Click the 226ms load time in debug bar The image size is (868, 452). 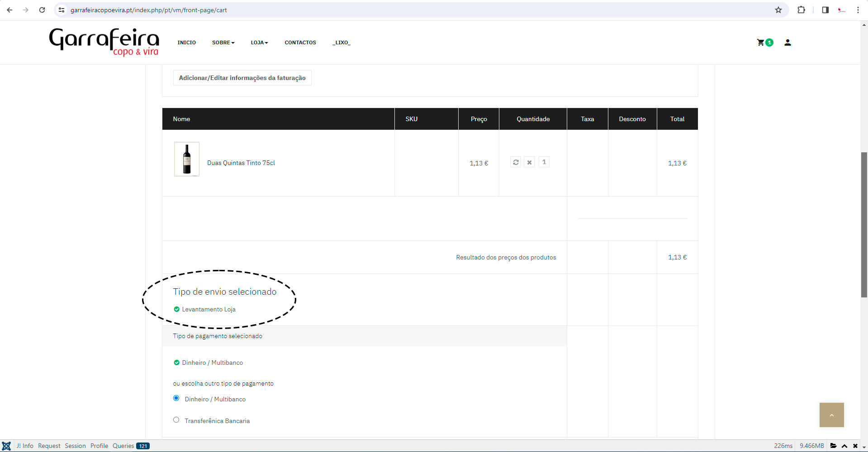point(783,446)
